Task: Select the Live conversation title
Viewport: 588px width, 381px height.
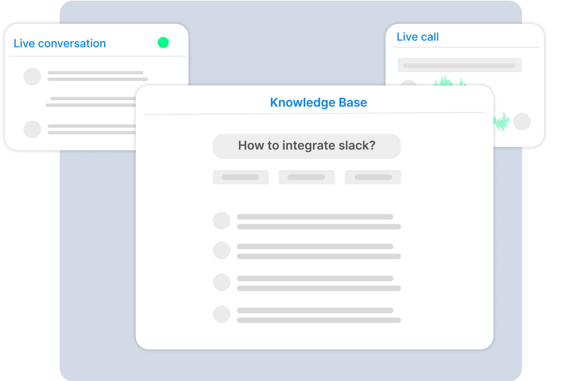Action: click(x=60, y=43)
